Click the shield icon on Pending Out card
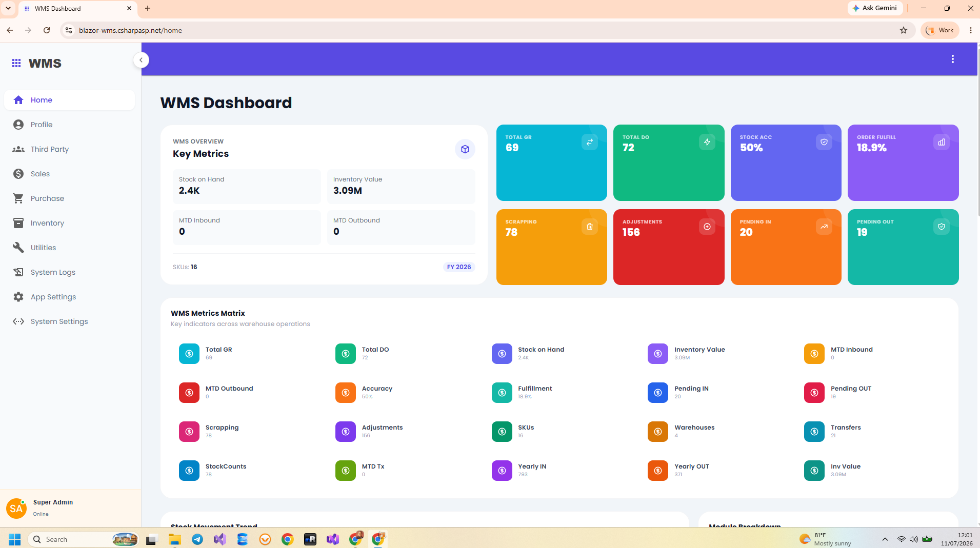Screen dimensions: 980x548 click(x=941, y=227)
